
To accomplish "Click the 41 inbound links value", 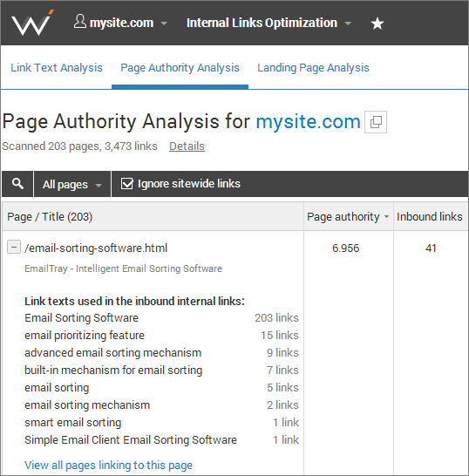I will pyautogui.click(x=431, y=248).
